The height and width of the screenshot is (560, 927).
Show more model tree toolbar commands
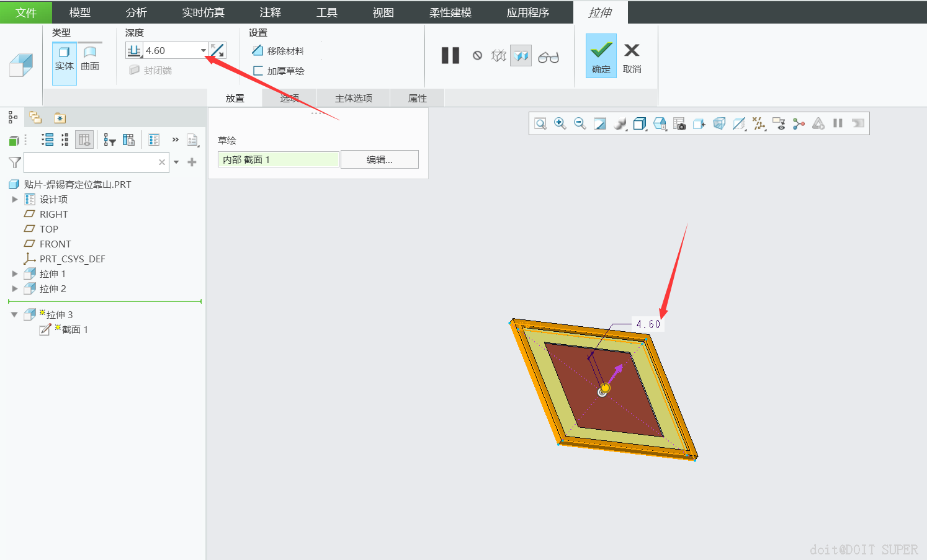176,140
